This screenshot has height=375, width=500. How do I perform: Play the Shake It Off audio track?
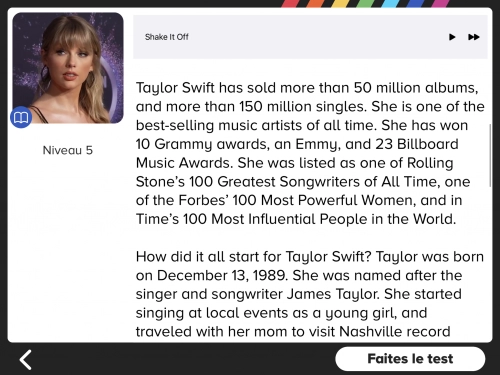[452, 37]
